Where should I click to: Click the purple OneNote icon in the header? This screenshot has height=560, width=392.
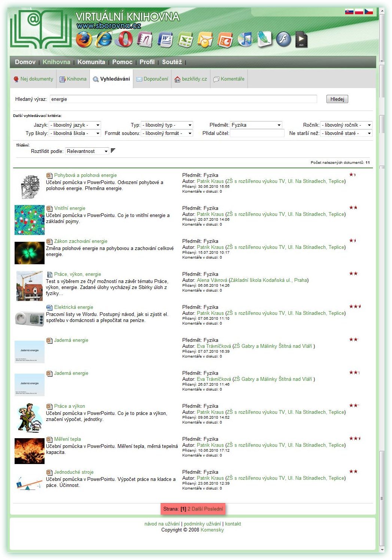(x=145, y=39)
